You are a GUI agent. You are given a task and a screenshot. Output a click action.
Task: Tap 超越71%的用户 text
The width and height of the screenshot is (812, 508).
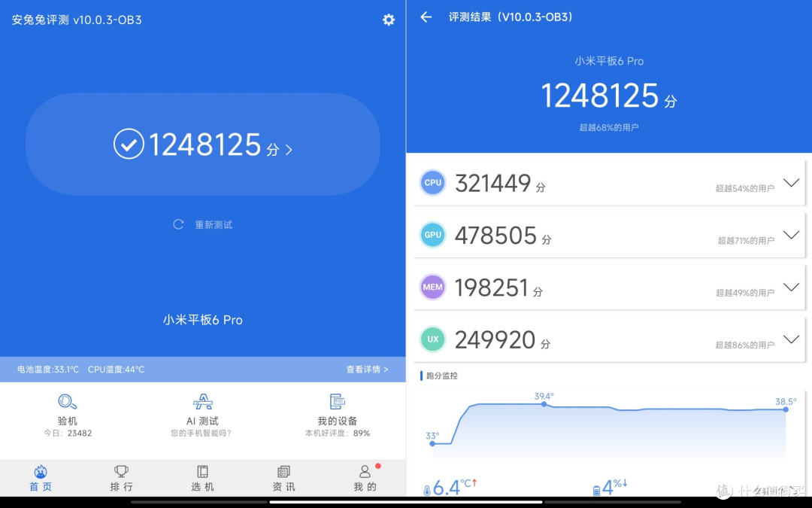point(746,240)
